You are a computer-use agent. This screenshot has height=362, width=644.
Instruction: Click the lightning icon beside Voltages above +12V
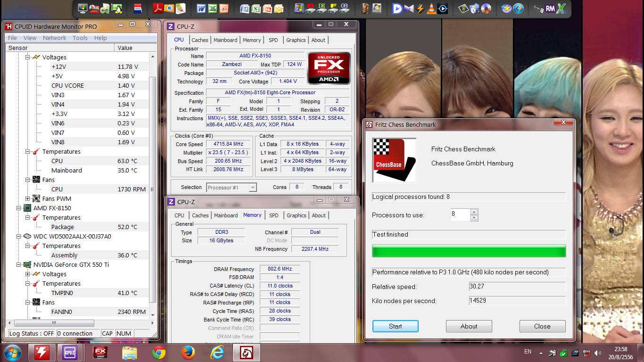[36, 57]
